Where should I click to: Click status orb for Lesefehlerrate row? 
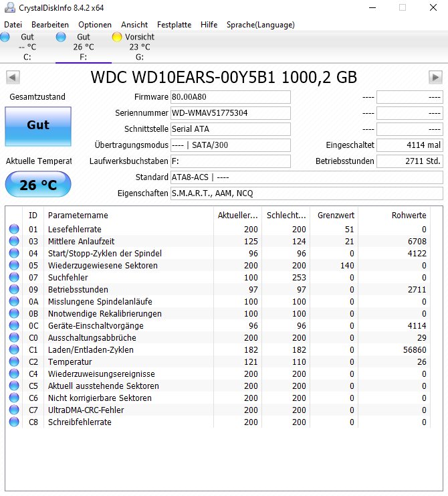coord(14,229)
